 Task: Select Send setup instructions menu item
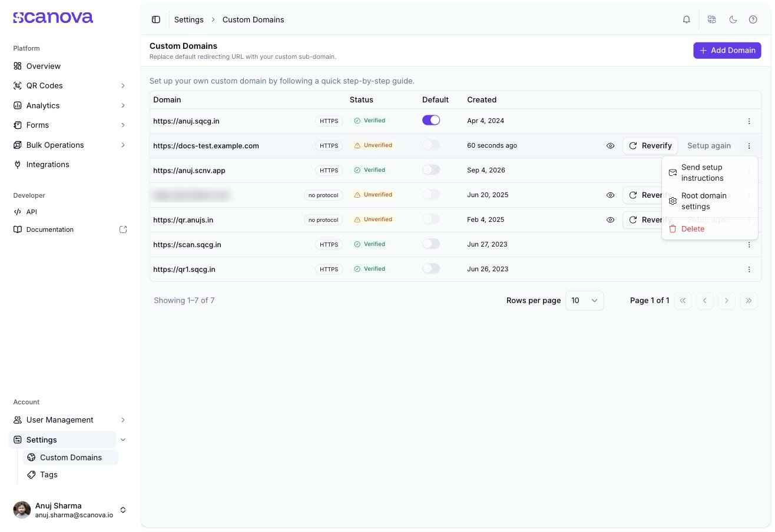click(x=710, y=173)
